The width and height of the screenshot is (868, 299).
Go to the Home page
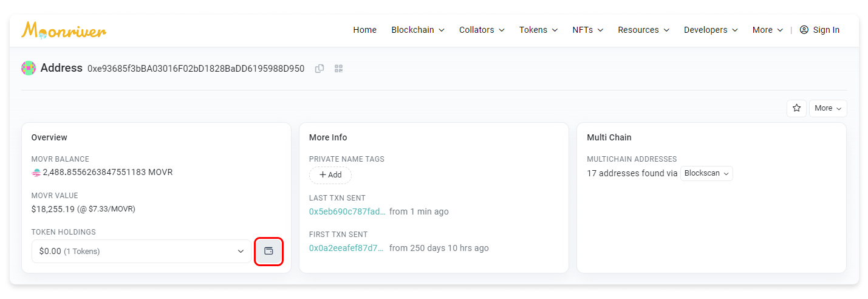(x=365, y=30)
